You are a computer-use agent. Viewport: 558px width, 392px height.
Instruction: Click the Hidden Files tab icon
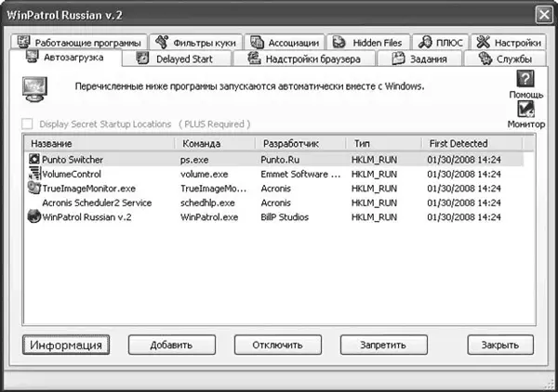pyautogui.click(x=339, y=43)
